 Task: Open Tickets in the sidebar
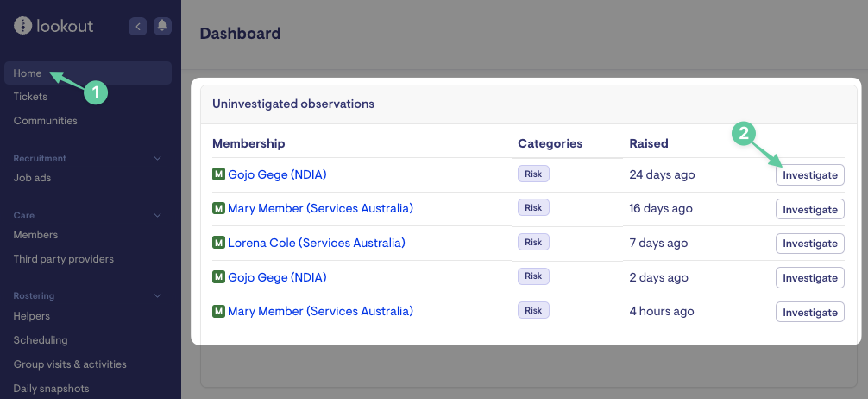[x=30, y=97]
